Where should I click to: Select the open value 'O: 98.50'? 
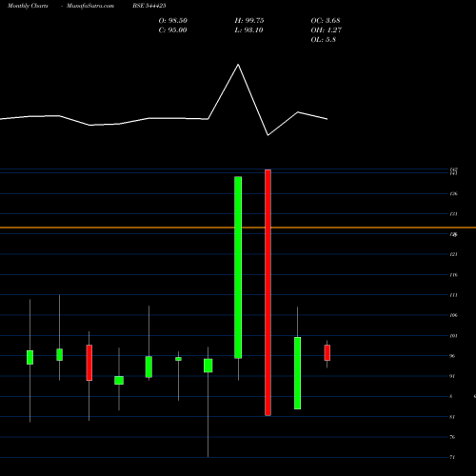pyautogui.click(x=173, y=21)
